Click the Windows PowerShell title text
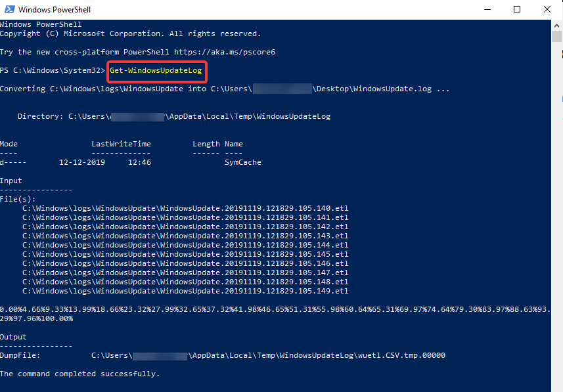This screenshot has width=563, height=392. click(x=56, y=9)
